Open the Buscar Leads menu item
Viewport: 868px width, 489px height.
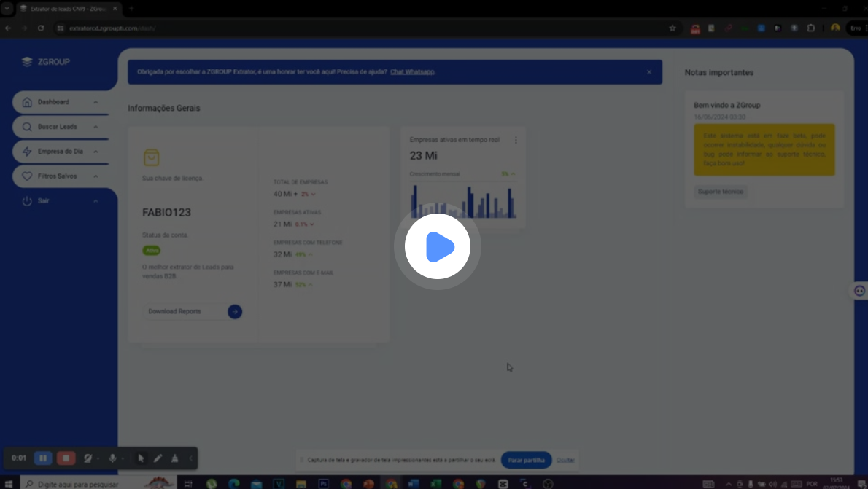[x=61, y=127]
